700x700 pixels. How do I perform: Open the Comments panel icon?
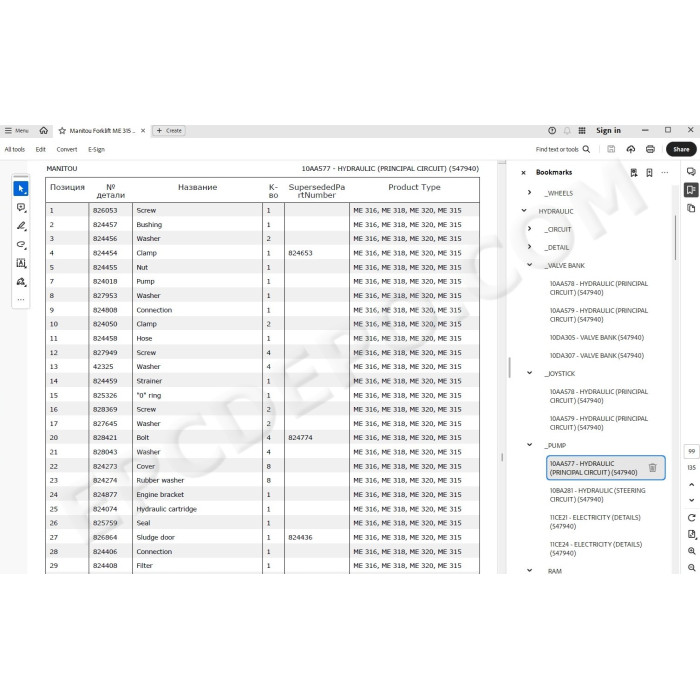(691, 172)
